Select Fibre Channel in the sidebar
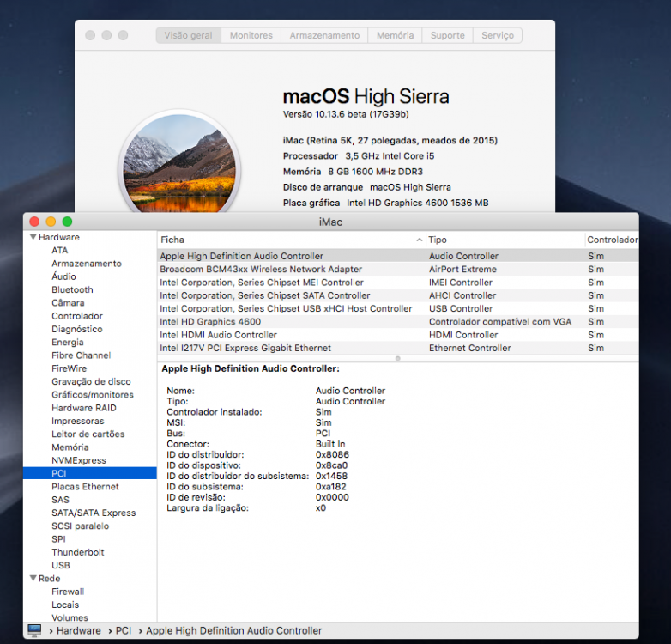Viewport: 671px width, 644px height. click(81, 355)
